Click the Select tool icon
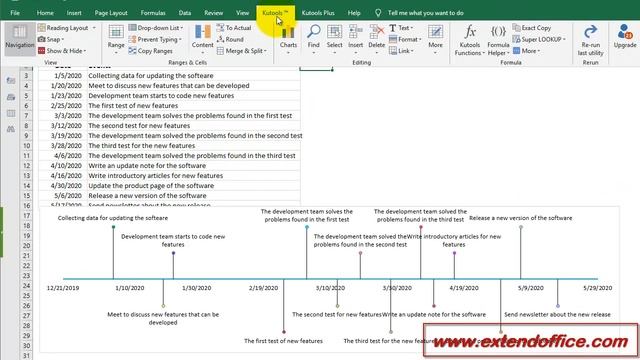 334,32
